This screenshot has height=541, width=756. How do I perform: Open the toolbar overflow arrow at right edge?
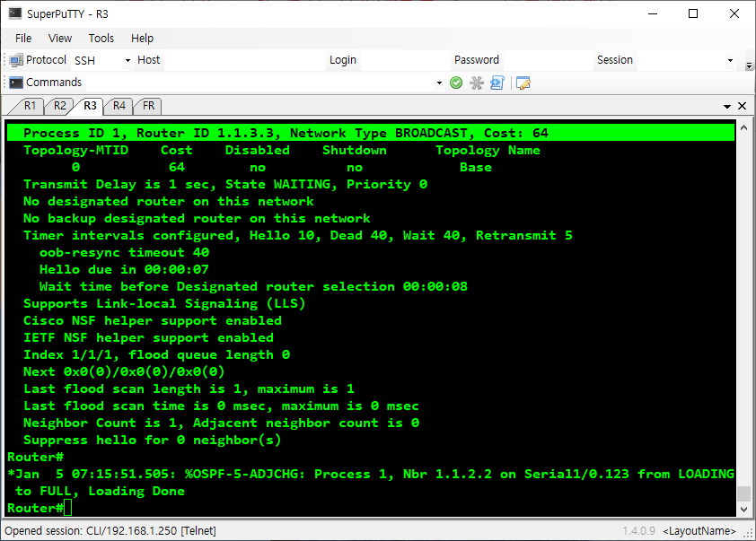749,66
